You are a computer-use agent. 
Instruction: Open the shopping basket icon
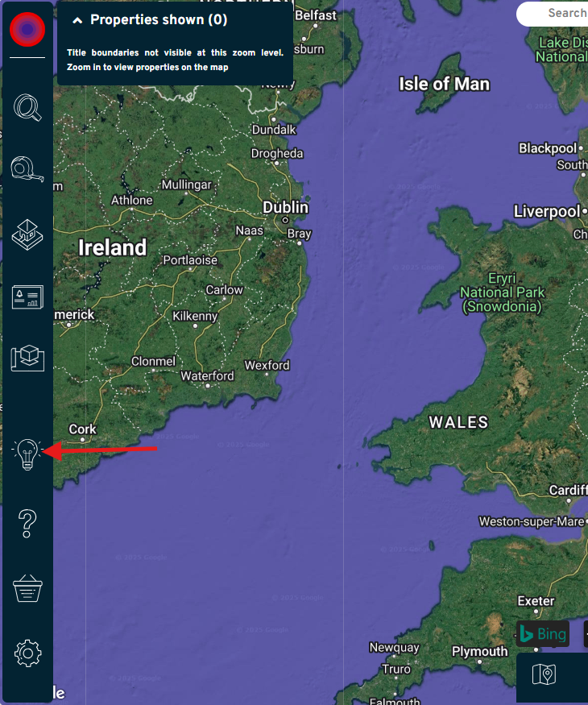27,588
